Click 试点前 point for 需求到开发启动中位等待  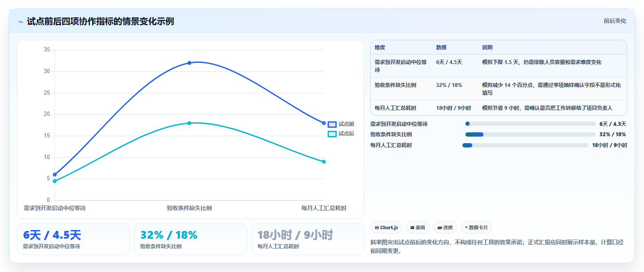pyautogui.click(x=54, y=175)
